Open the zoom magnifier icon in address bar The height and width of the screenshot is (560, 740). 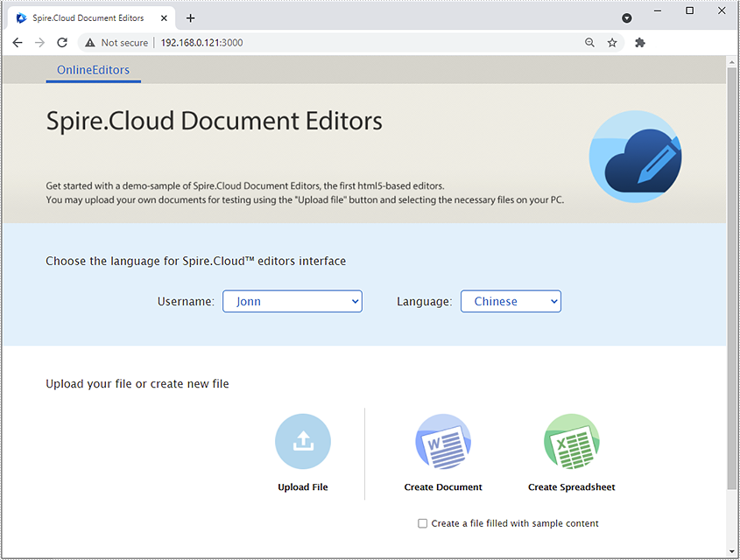point(589,42)
